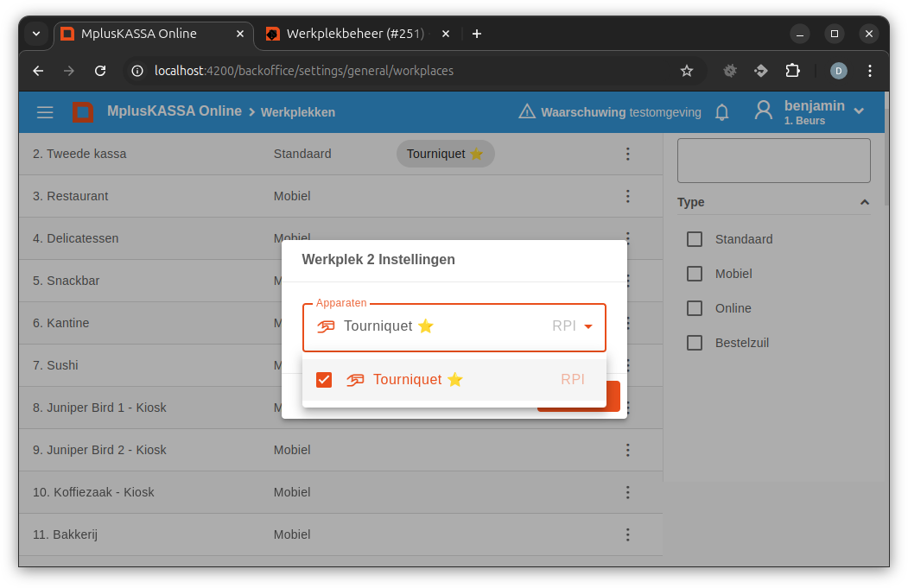Click the Chrome profile avatar D
The height and width of the screenshot is (588, 908).
[839, 71]
